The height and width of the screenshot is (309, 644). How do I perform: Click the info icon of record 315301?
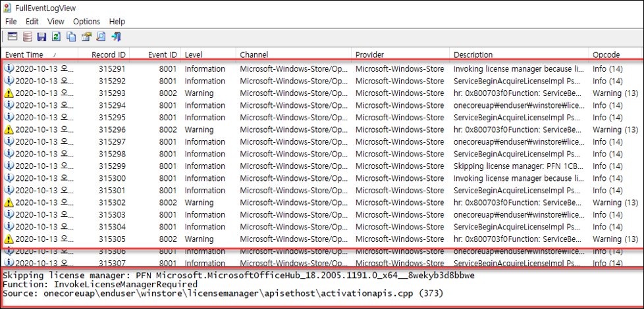click(9, 190)
